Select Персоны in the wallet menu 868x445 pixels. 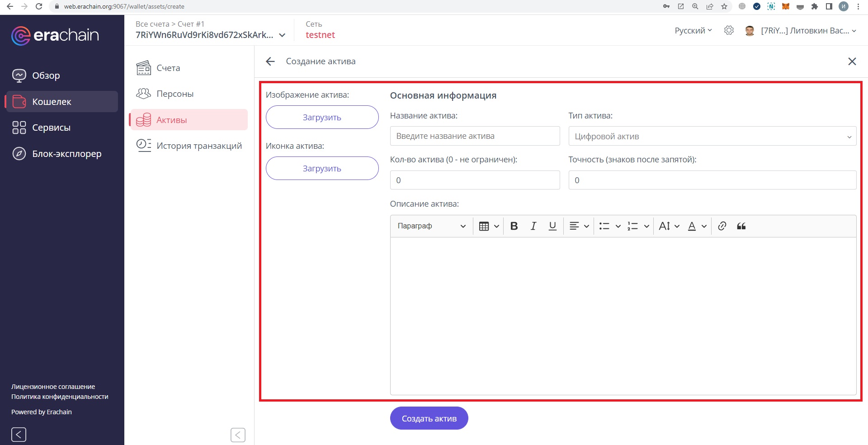click(x=175, y=94)
